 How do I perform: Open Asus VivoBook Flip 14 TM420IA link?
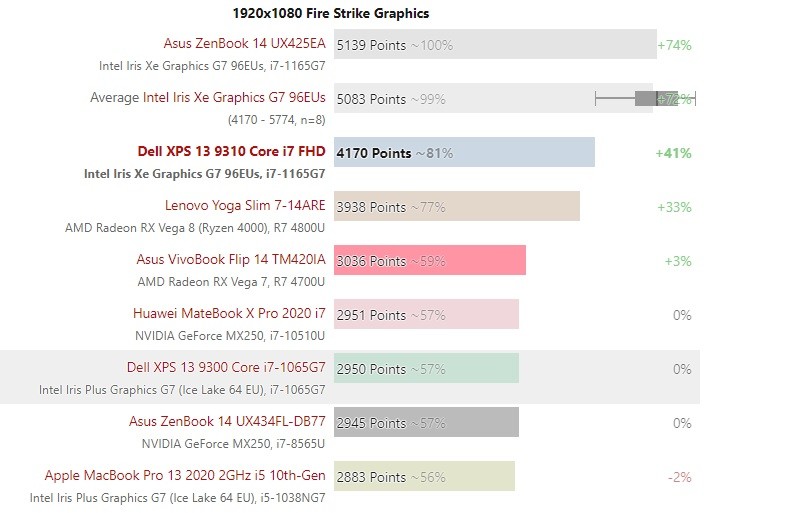point(231,260)
